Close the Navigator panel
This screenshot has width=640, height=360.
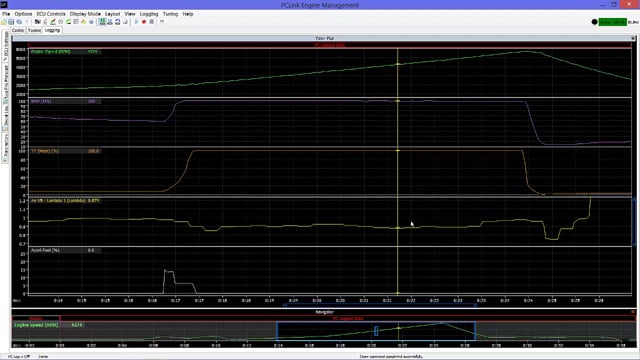tap(633, 312)
